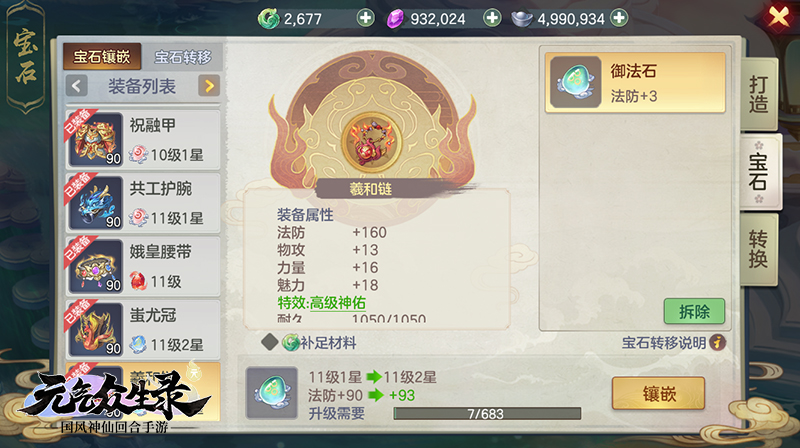Add silver ingots with the plus icon

[x=619, y=18]
